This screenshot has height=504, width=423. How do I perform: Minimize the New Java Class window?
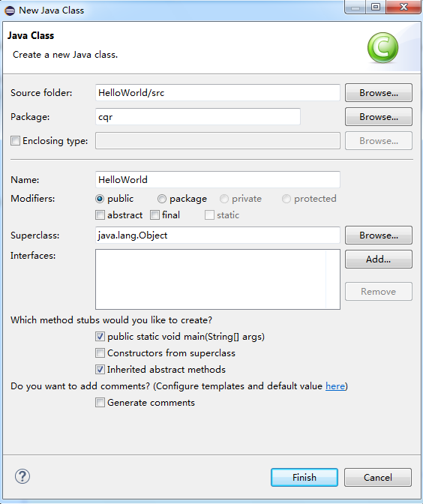(355, 7)
